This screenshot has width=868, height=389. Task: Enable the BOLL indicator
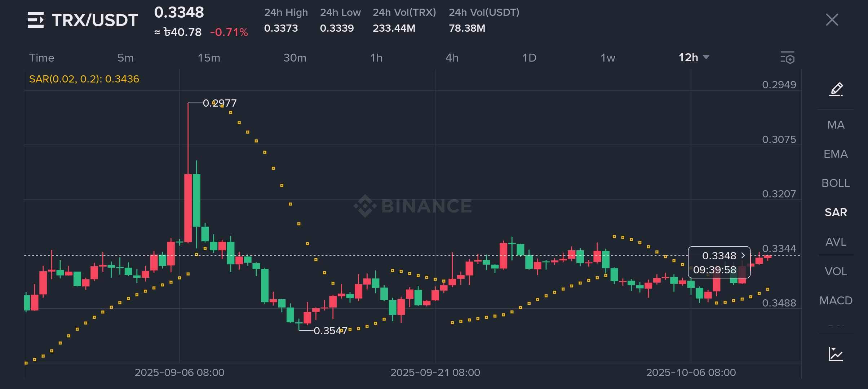coord(836,183)
